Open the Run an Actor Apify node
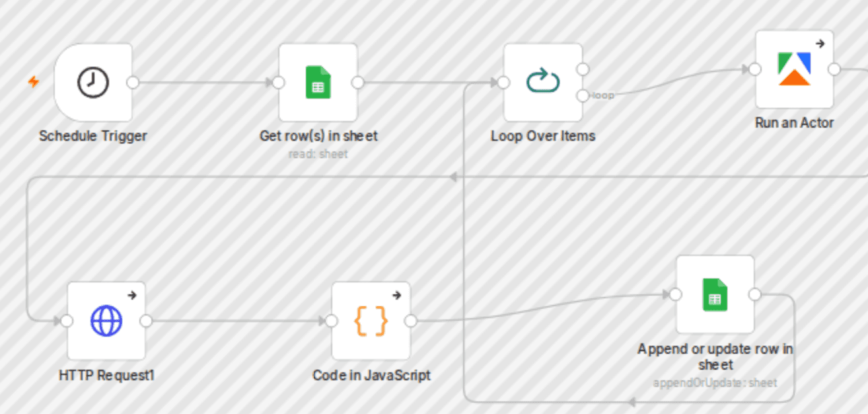 (795, 69)
